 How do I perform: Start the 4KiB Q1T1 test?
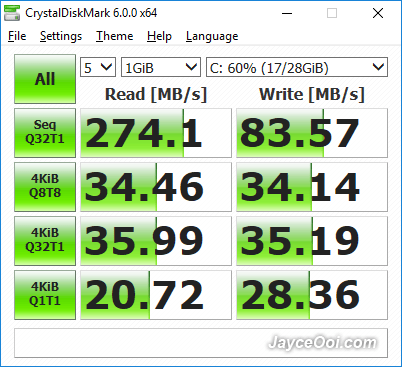coord(45,295)
